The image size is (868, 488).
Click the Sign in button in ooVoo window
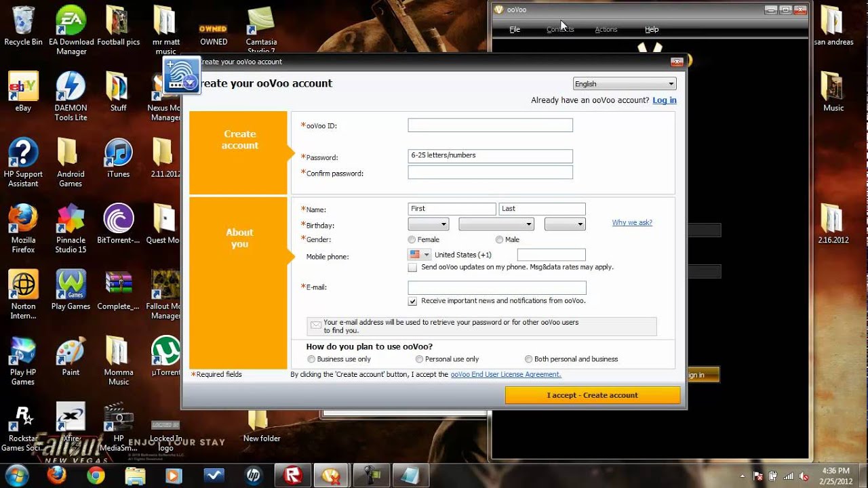click(703, 374)
